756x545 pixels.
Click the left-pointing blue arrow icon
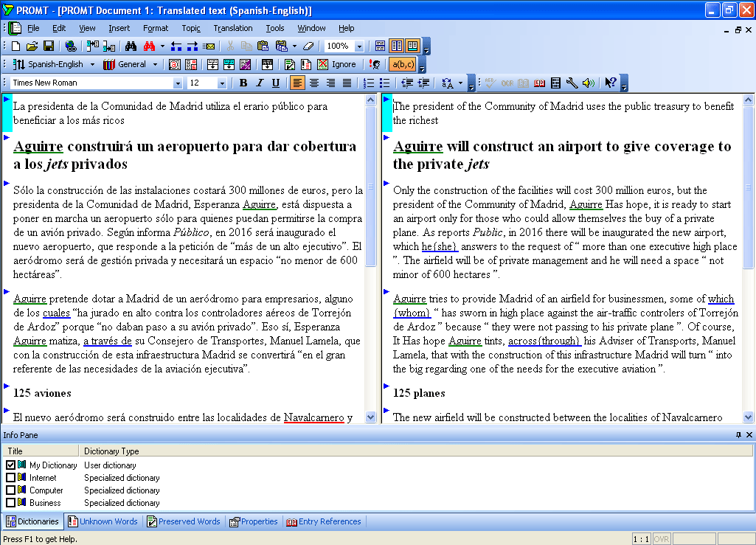point(176,46)
